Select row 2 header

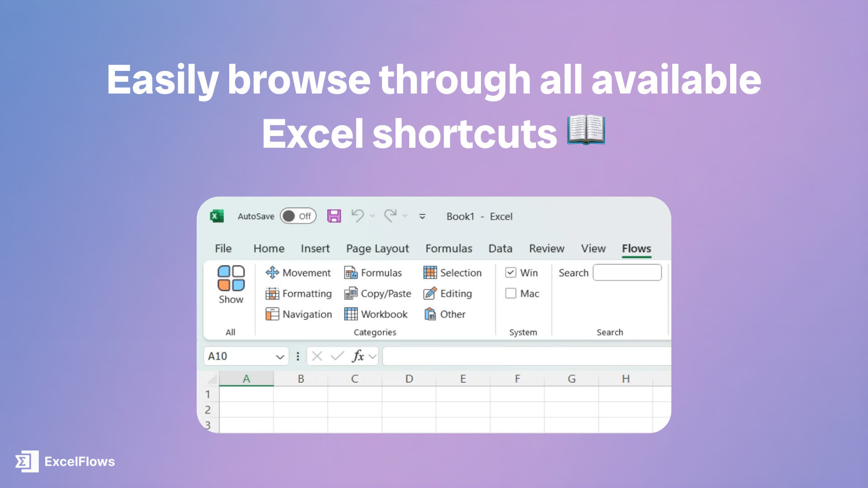pyautogui.click(x=208, y=410)
